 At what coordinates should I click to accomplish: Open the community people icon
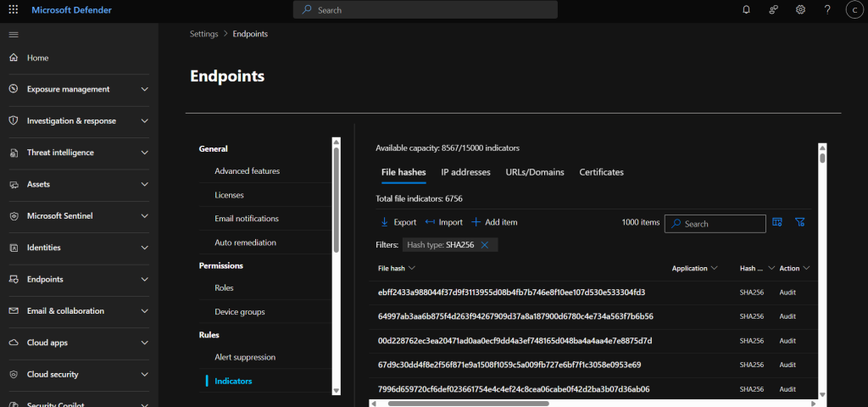click(774, 10)
